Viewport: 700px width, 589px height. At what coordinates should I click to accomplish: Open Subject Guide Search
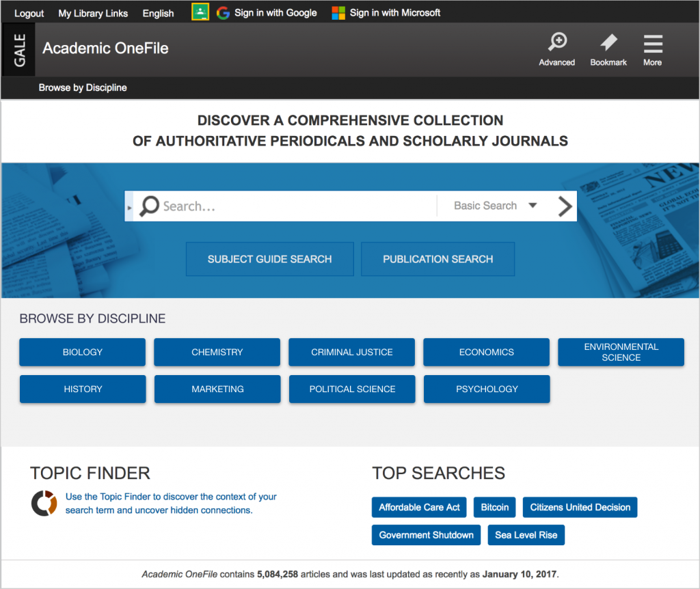[x=269, y=259]
